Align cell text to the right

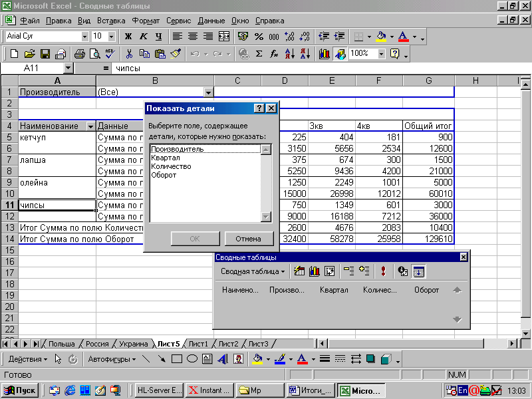[208, 37]
